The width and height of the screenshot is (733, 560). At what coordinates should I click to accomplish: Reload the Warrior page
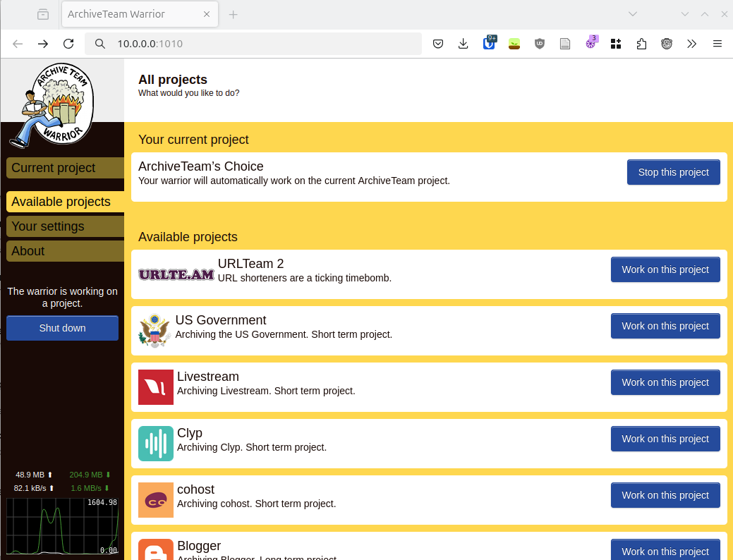point(68,44)
